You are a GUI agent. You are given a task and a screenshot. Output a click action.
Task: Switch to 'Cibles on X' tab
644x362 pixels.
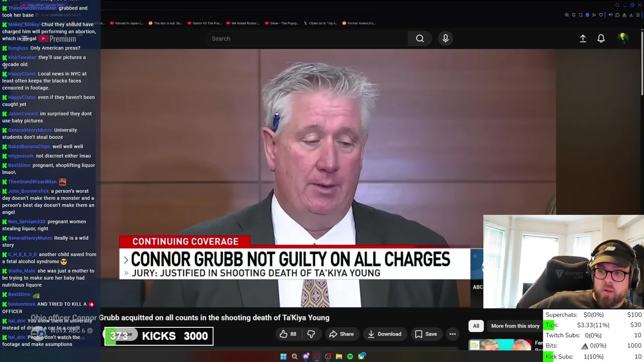pos(321,23)
